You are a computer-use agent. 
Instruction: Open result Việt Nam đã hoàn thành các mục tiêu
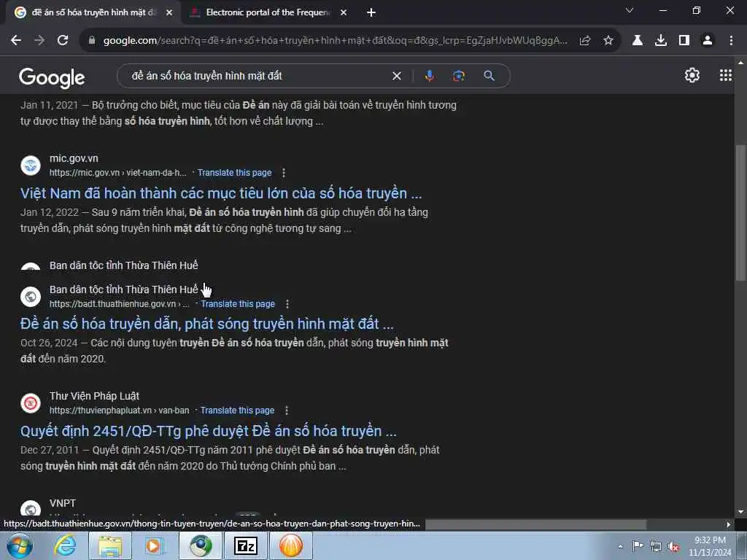(x=221, y=193)
